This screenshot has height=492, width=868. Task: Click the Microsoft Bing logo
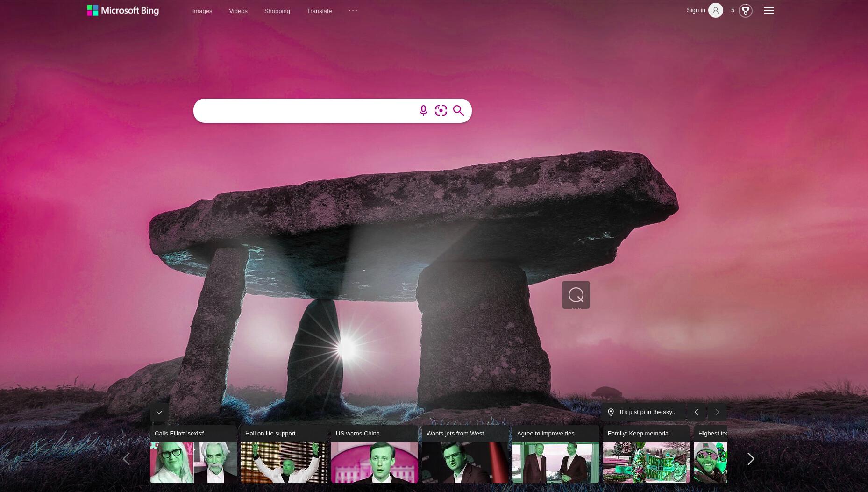pyautogui.click(x=123, y=10)
